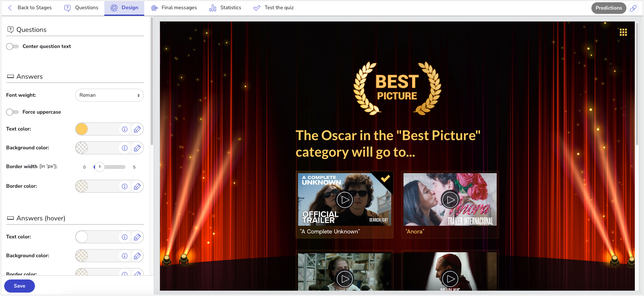Select the "Anora" answer label
This screenshot has height=296, width=644.
pyautogui.click(x=415, y=232)
